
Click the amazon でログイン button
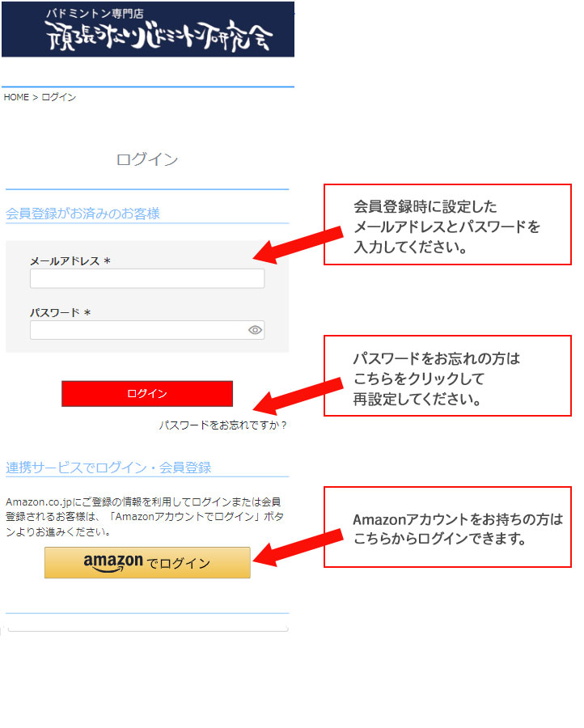[x=147, y=563]
